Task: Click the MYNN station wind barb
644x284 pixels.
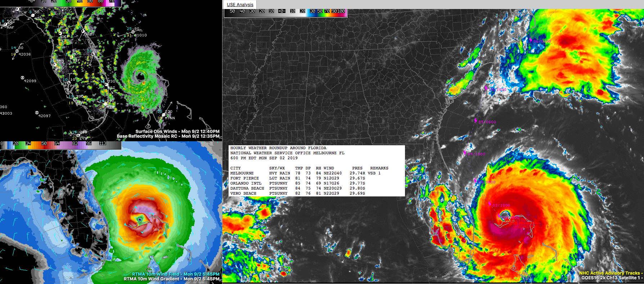Action: point(163,115)
